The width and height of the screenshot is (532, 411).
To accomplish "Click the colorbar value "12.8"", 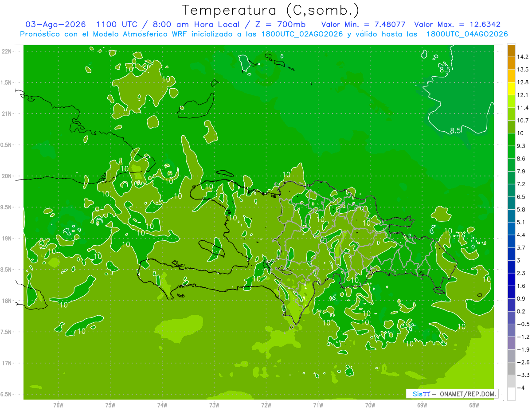I will coord(523,82).
